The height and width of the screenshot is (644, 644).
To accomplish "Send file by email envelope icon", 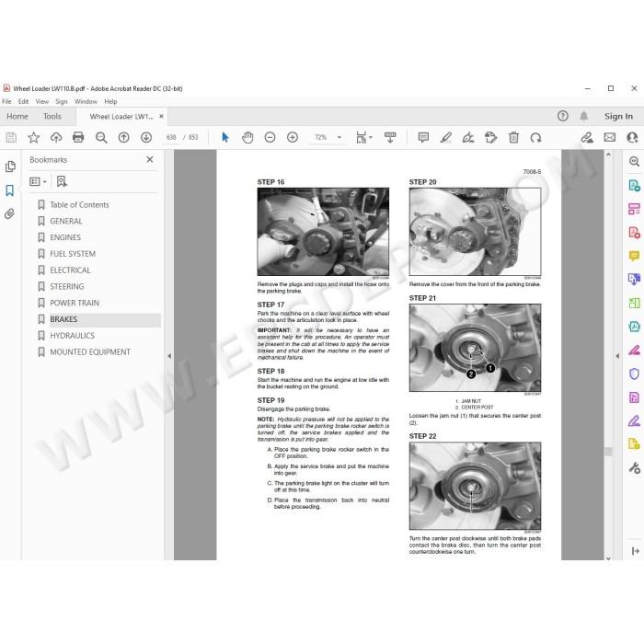I will (610, 137).
